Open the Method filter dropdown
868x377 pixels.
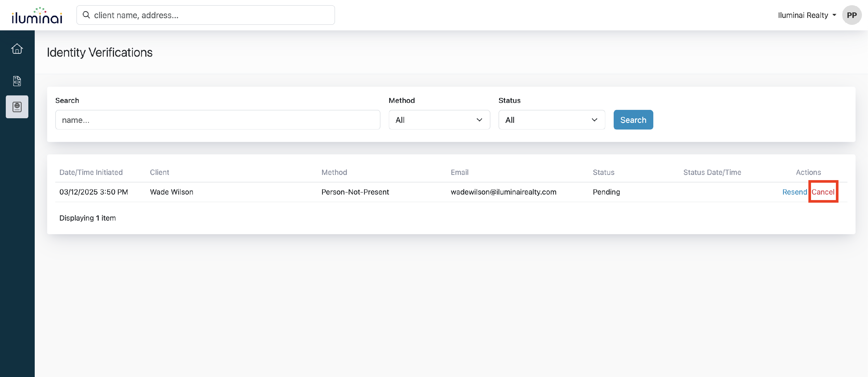pos(439,120)
